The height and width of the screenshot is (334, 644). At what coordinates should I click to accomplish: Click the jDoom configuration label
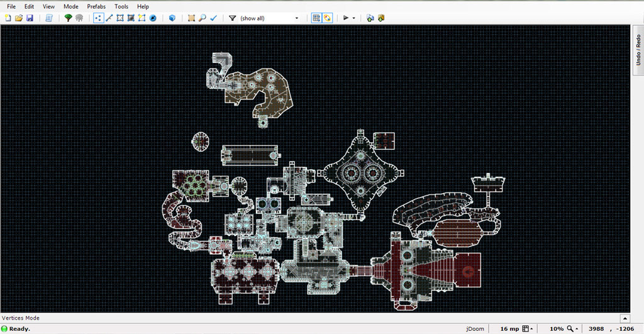(x=475, y=329)
